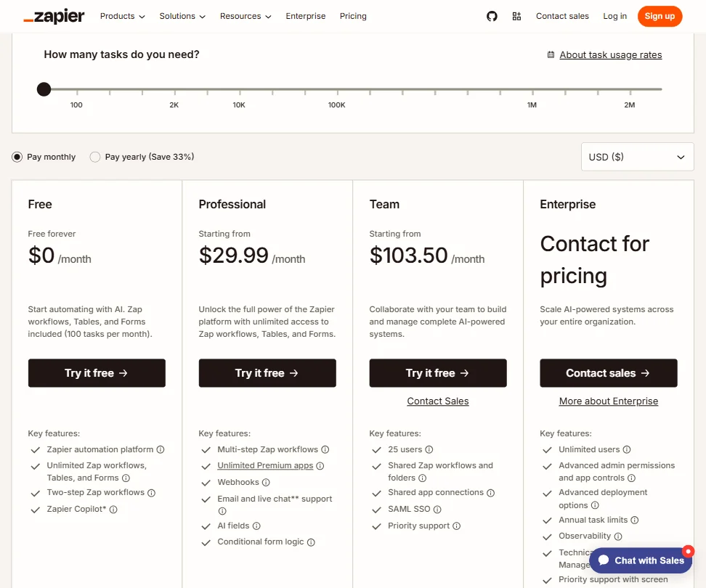Click the How many tasks do you need? heading
706x588 pixels.
pyautogui.click(x=121, y=54)
